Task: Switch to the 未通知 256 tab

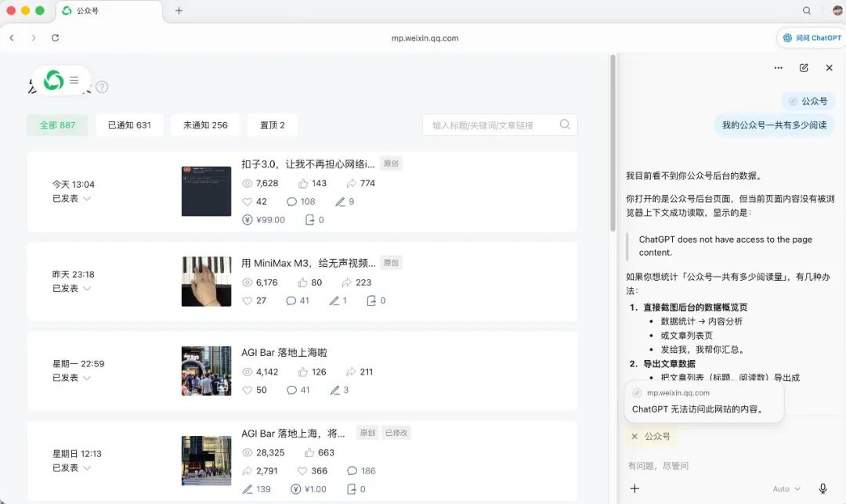Action: pos(205,125)
